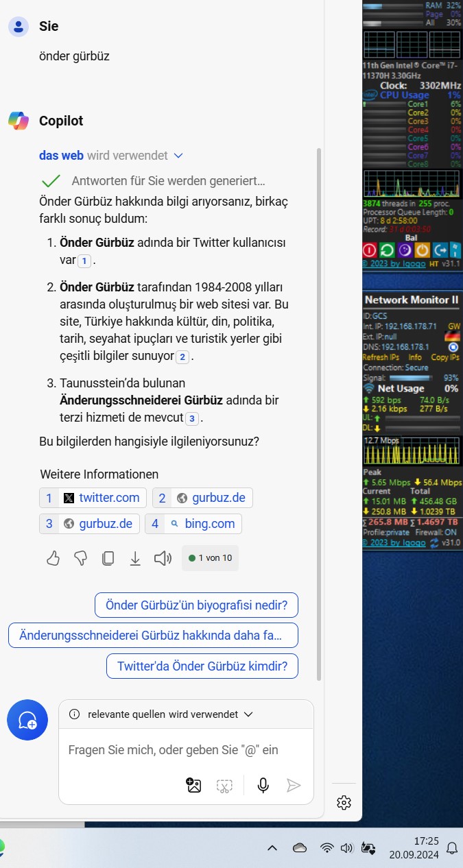Click the CPU usage history graph
Image resolution: width=463 pixels, height=868 pixels.
point(412,184)
